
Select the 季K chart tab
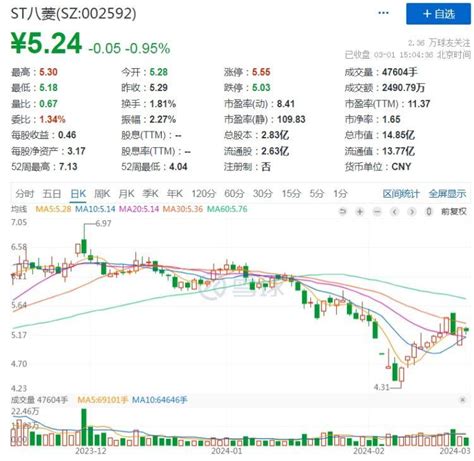click(150, 194)
